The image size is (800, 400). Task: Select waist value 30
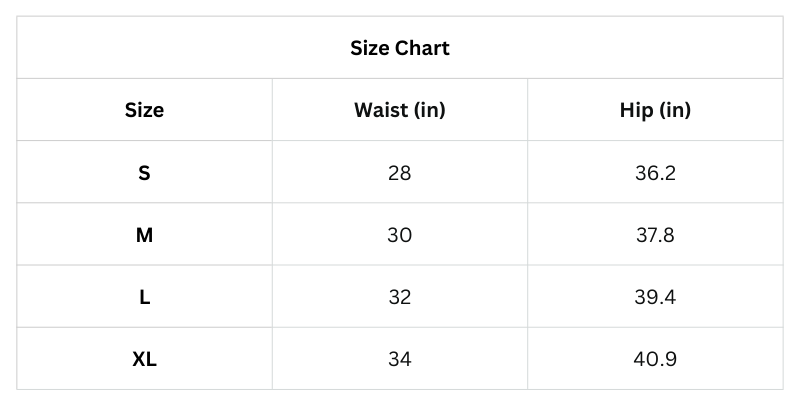pos(399,235)
